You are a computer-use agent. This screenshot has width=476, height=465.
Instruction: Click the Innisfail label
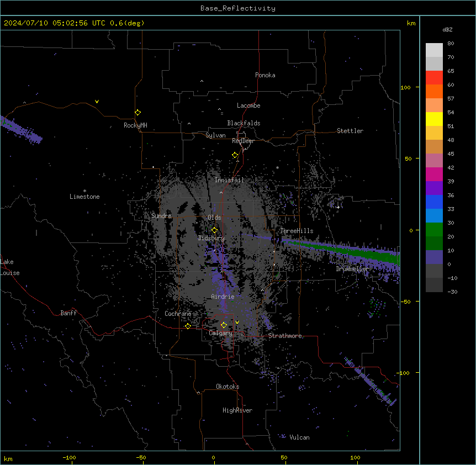(x=229, y=180)
